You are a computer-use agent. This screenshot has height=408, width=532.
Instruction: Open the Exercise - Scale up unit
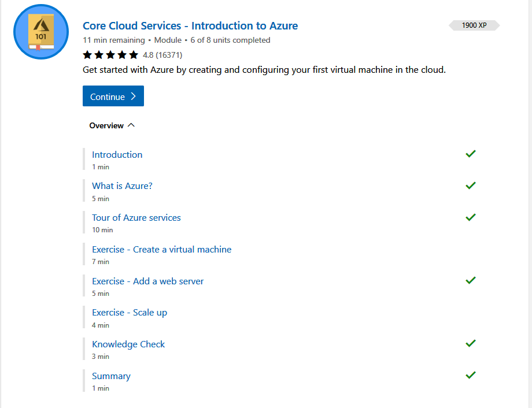pyautogui.click(x=130, y=312)
